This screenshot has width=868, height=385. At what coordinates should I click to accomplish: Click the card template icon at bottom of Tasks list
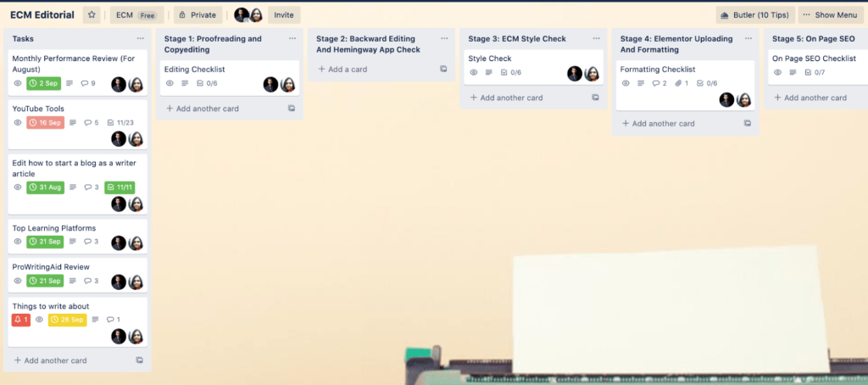(140, 360)
